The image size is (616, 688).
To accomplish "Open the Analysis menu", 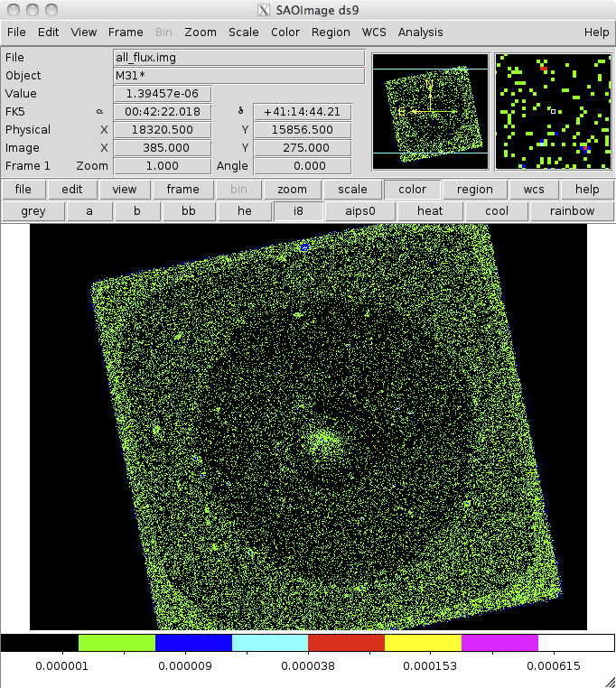I will [x=420, y=32].
